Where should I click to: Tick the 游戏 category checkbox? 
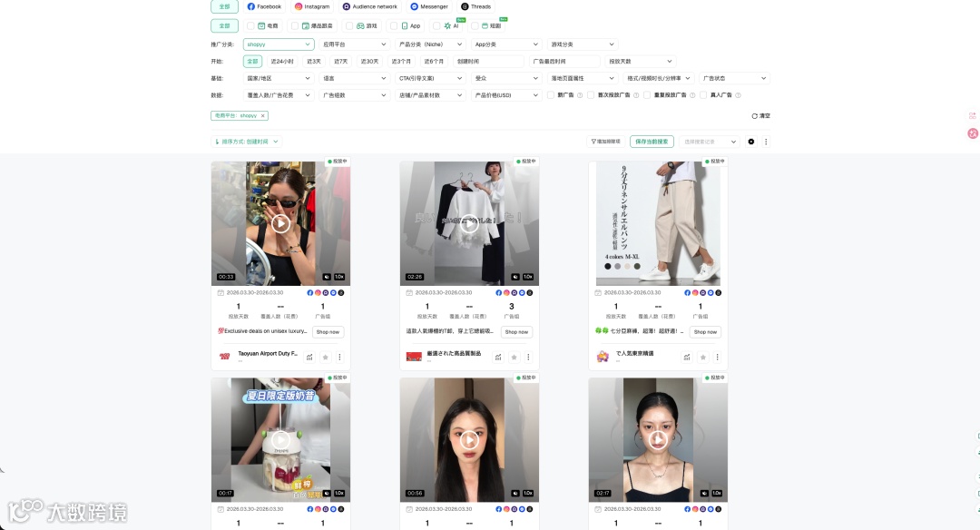click(x=349, y=25)
